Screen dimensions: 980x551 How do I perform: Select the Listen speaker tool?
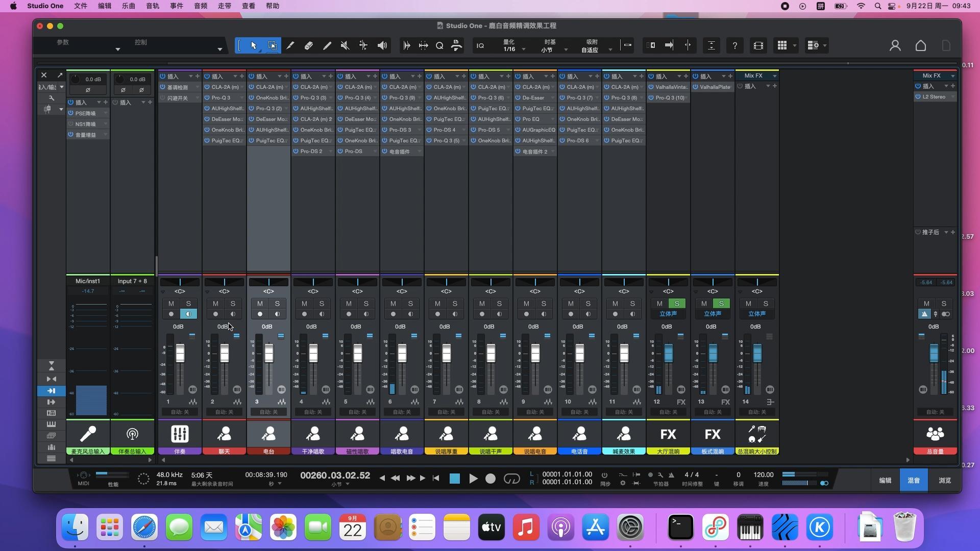(382, 45)
